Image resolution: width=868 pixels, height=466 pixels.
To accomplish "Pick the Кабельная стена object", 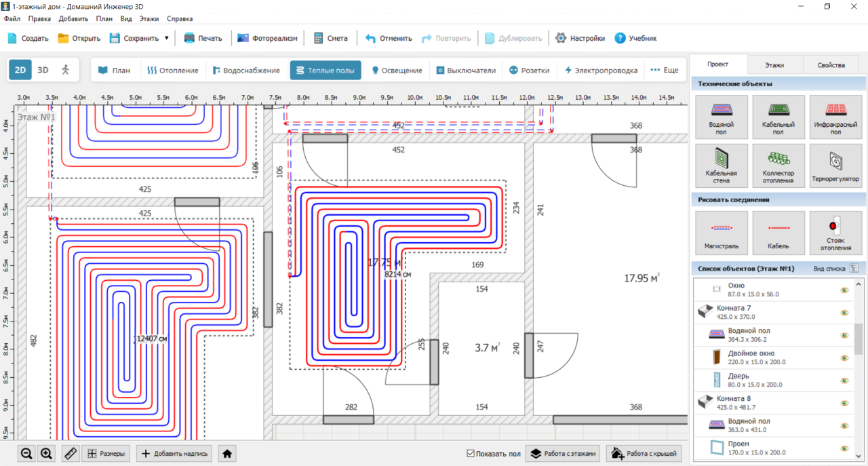I will click(x=722, y=166).
